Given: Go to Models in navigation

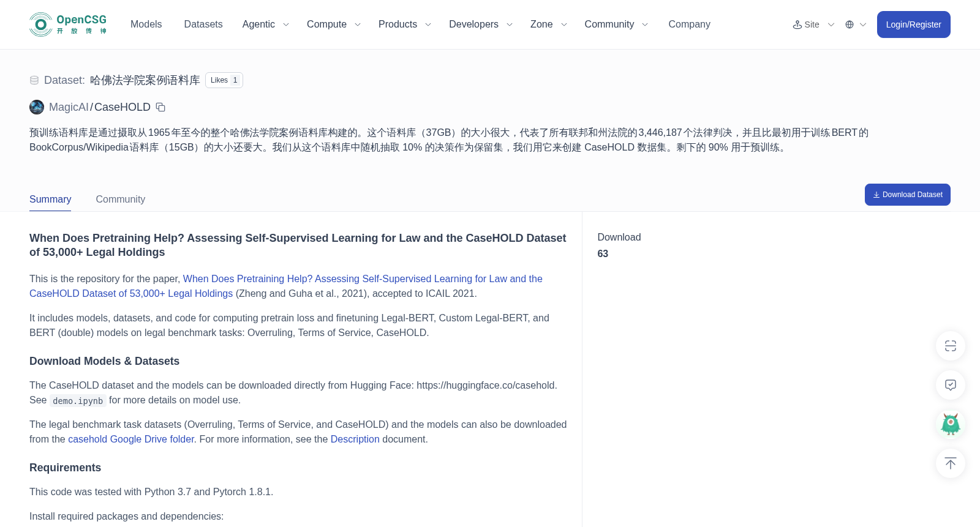Looking at the screenshot, I should tap(146, 24).
